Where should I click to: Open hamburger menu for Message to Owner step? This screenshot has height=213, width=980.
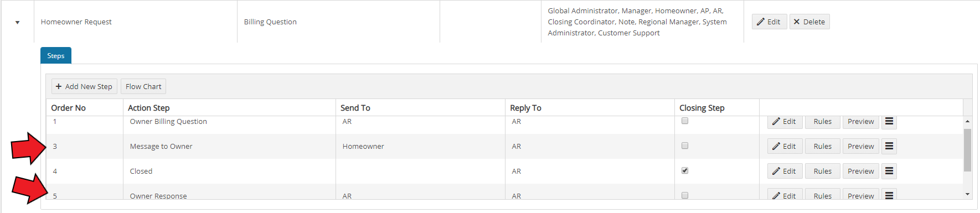pyautogui.click(x=889, y=146)
